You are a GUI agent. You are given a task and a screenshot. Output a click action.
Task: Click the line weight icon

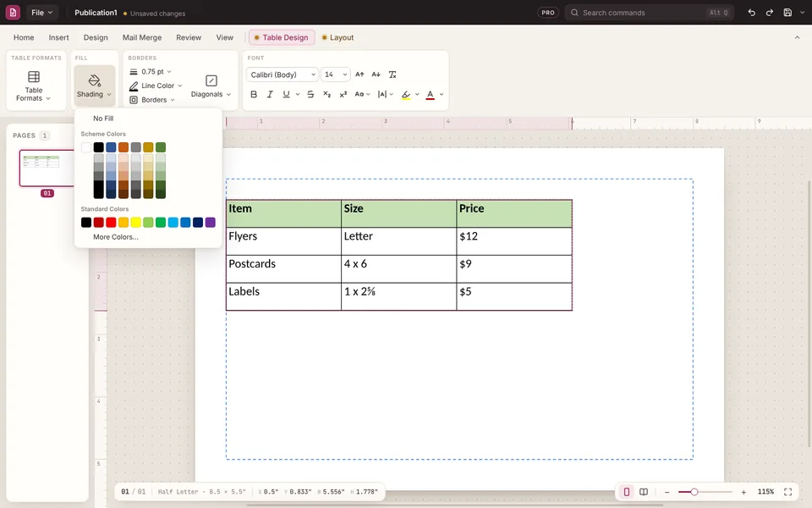click(x=134, y=71)
